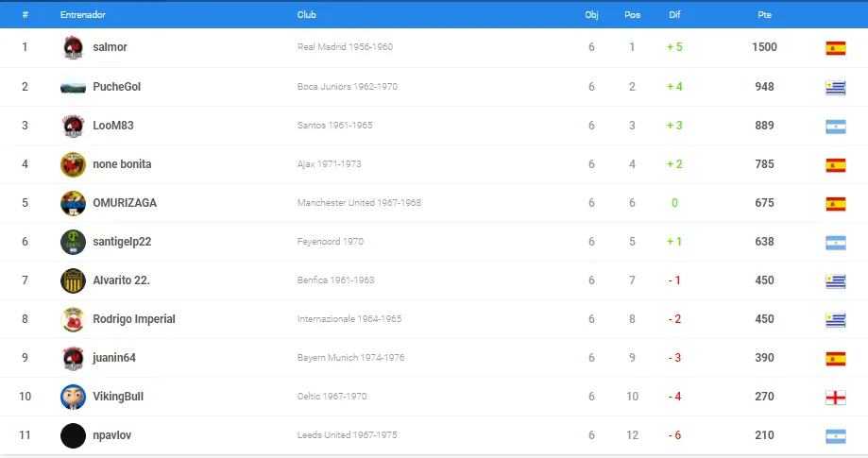Click the Uruguay flag in Alvarito 22.'s row
868x458 pixels.
835,281
